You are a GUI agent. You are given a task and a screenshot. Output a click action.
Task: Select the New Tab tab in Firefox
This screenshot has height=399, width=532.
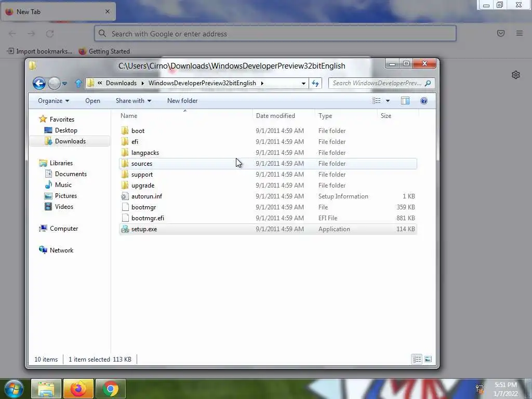58,11
